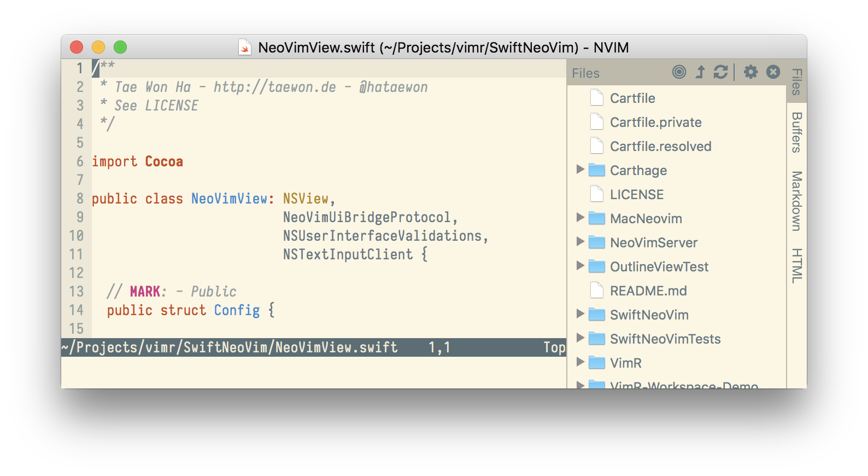The height and width of the screenshot is (476, 868).
Task: Expand the OutlineViewTest folder
Action: point(580,266)
